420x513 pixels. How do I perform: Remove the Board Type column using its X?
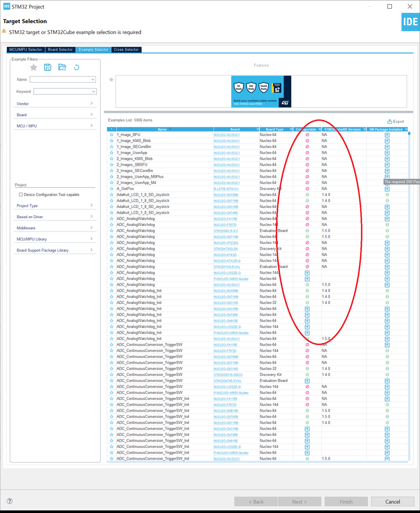coord(291,129)
